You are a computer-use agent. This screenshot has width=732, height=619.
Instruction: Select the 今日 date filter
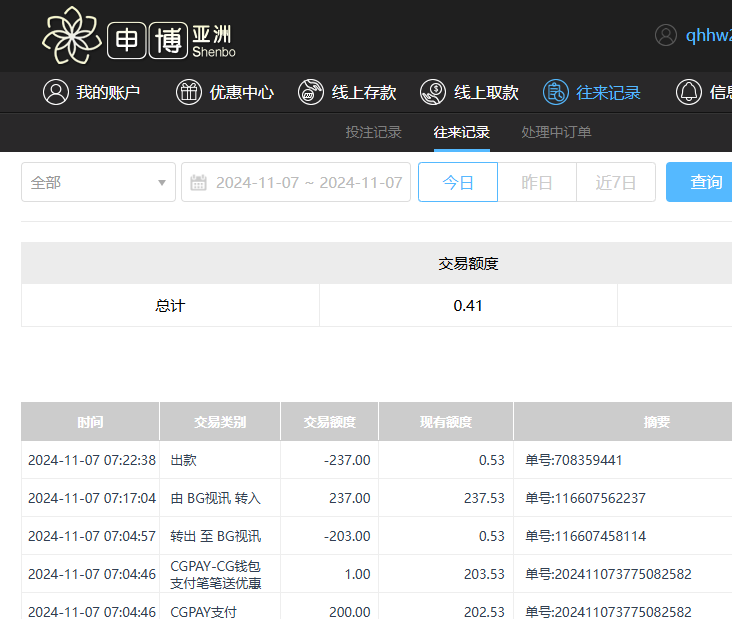click(x=457, y=182)
